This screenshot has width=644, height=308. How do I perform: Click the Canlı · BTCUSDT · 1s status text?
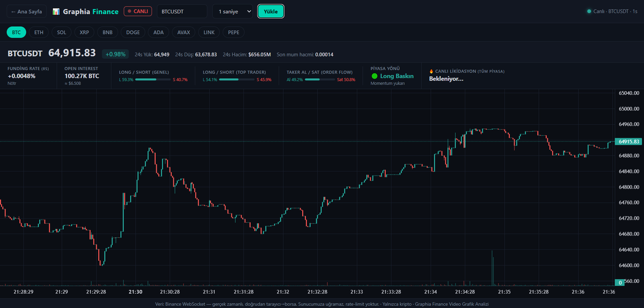616,11
